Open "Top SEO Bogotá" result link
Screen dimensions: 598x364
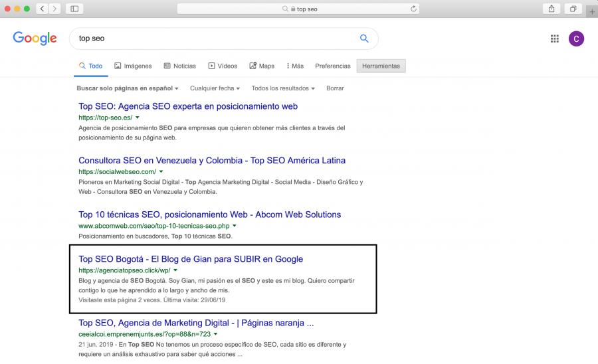coord(191,259)
